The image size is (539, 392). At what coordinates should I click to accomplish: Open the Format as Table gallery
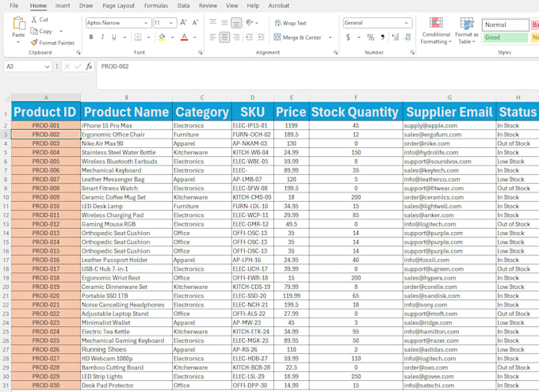pos(466,31)
